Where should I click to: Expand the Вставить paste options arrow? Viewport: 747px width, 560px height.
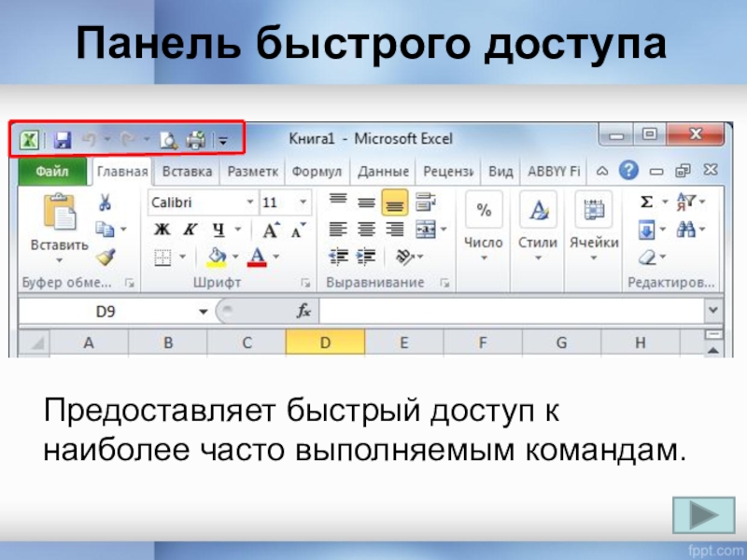click(59, 260)
